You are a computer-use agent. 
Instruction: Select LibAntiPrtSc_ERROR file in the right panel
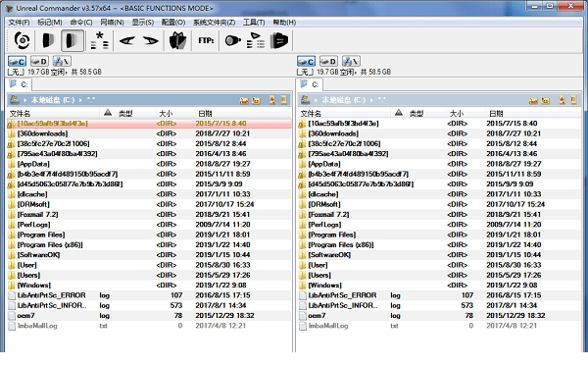pyautogui.click(x=440, y=295)
